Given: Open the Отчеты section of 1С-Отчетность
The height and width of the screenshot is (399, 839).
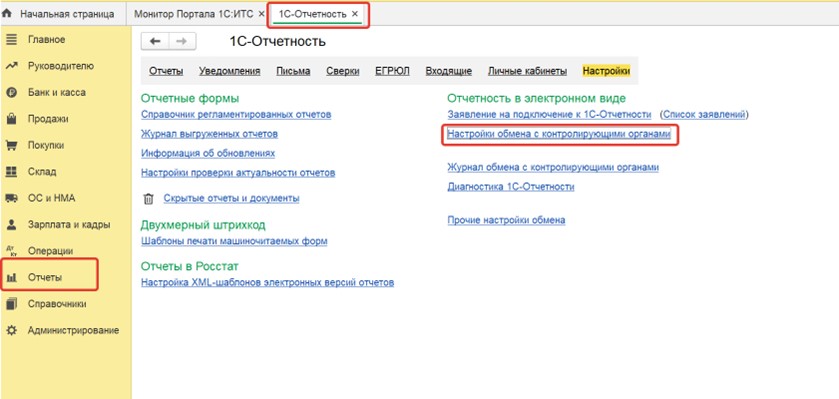Looking at the screenshot, I should pyautogui.click(x=166, y=71).
